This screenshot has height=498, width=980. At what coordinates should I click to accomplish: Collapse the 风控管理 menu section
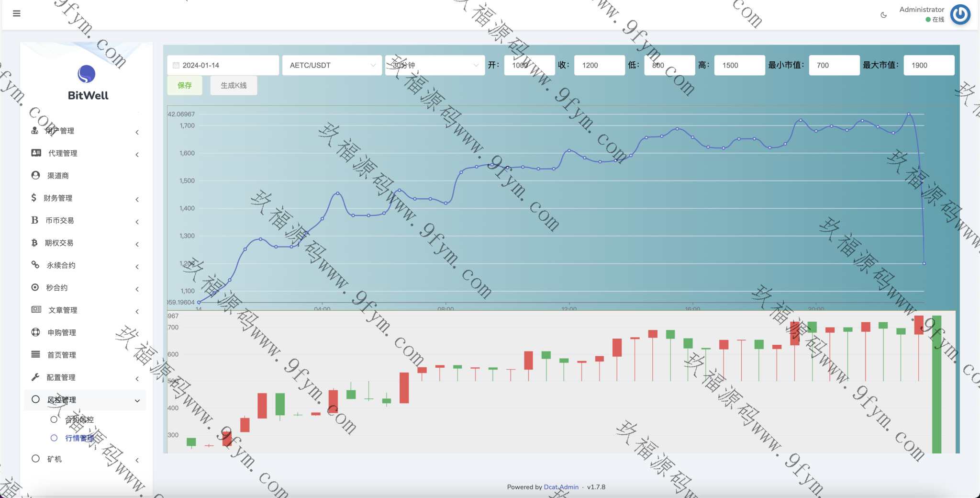click(137, 400)
